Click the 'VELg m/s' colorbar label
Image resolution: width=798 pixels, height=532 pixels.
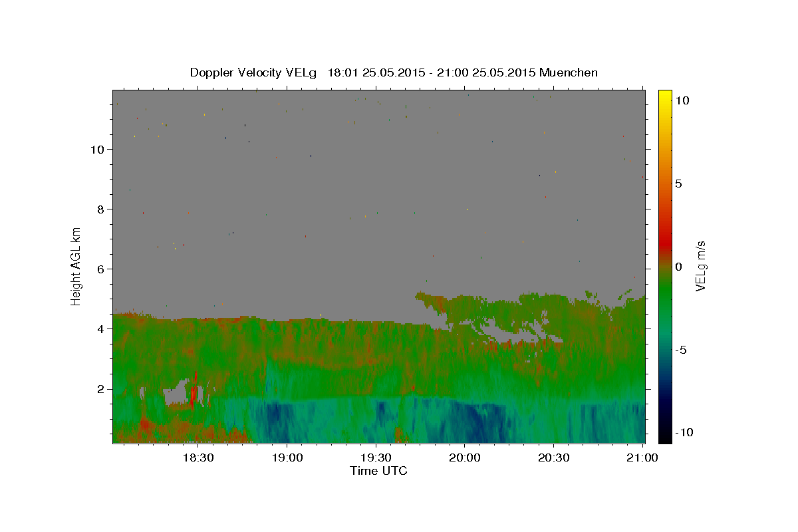tap(700, 266)
